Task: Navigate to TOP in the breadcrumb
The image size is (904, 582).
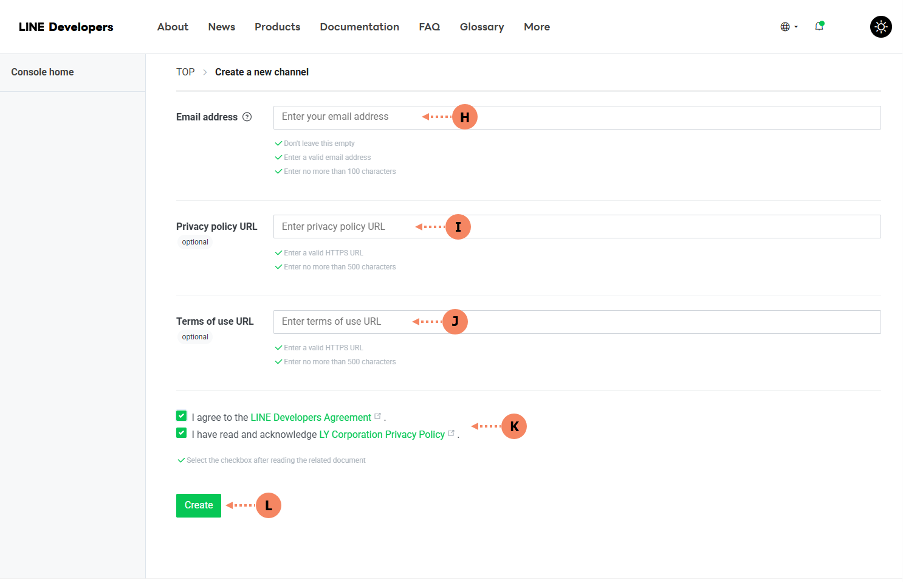Action: (x=185, y=72)
